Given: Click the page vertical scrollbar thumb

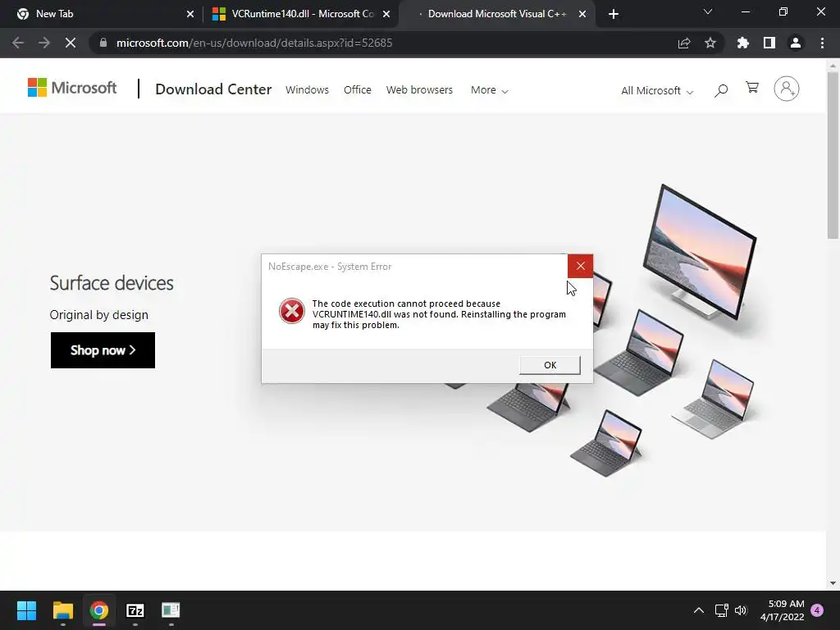Looking at the screenshot, I should [x=833, y=155].
